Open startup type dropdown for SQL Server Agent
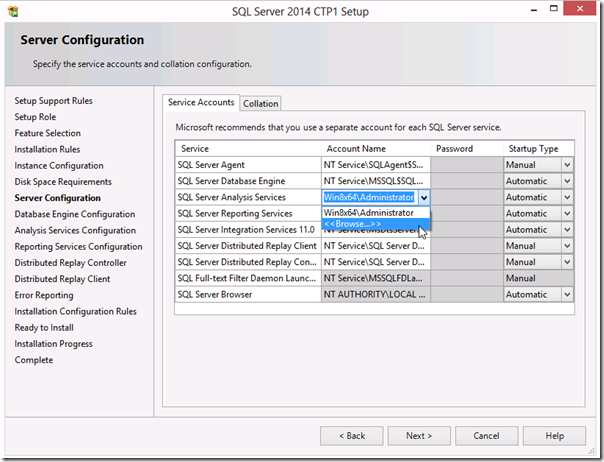Screen dimensions: 604x462 567,165
